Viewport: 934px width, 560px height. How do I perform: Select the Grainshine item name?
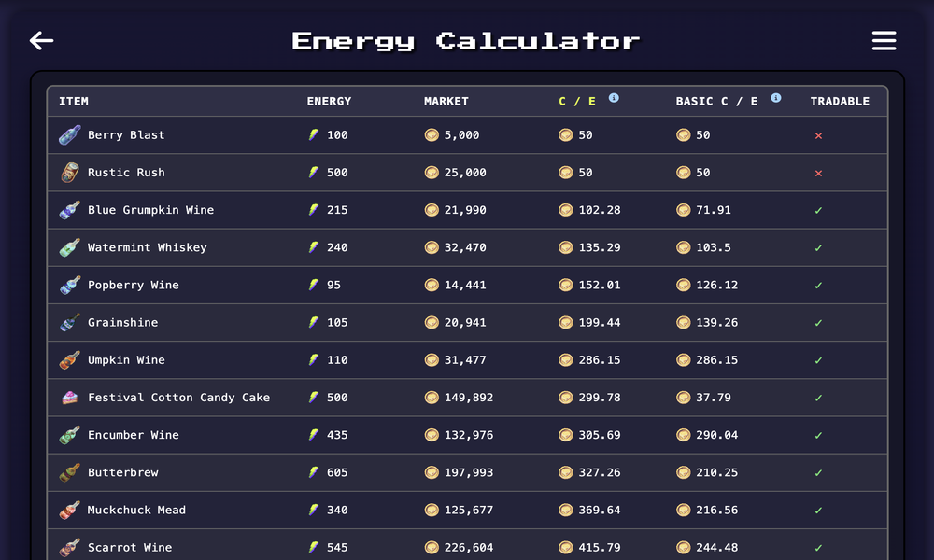click(x=122, y=323)
